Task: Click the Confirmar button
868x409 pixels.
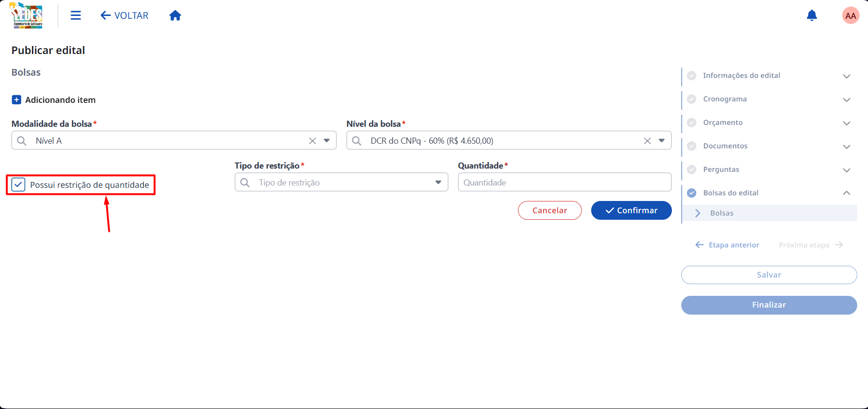Action: [632, 210]
